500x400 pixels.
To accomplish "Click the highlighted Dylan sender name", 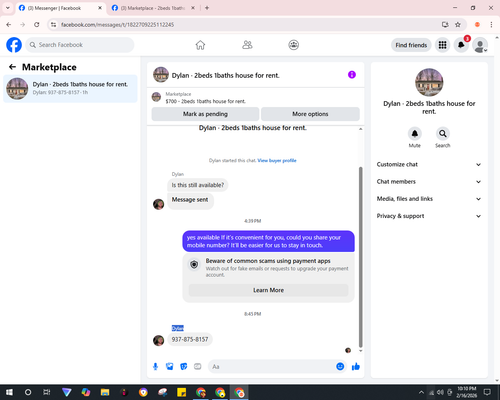I will [178, 328].
